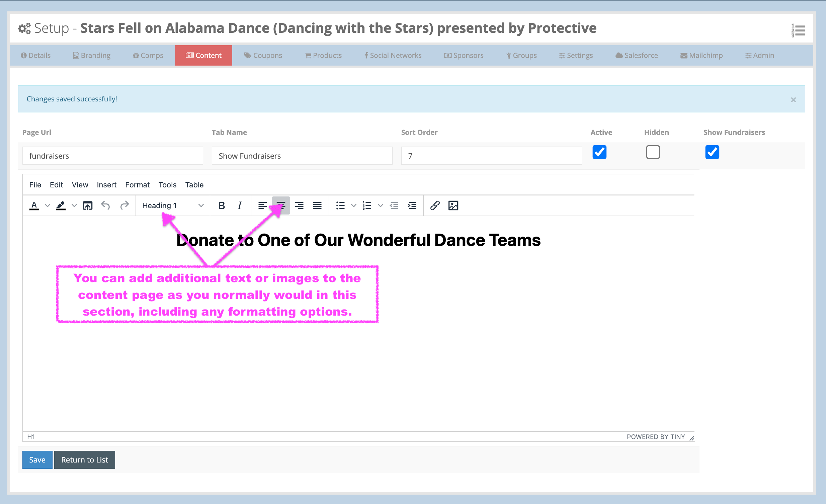Screen dimensions: 826x504
Task: Expand the bullet list style options
Action: (353, 205)
